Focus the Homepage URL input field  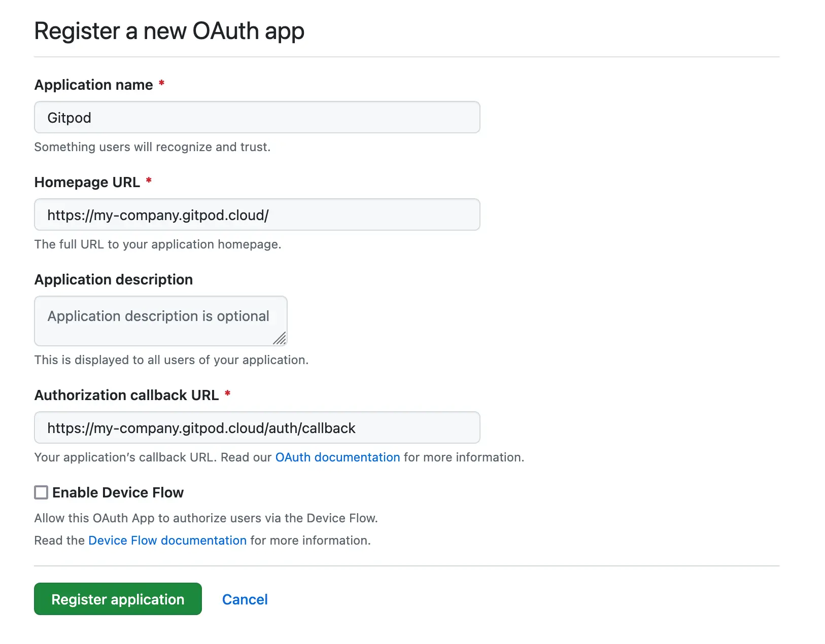point(257,214)
